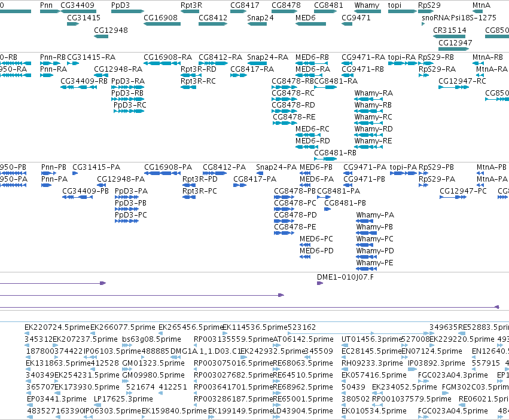Click the UT01456.3prime EST label
Viewport: 509px width, 420px height.
point(372,339)
